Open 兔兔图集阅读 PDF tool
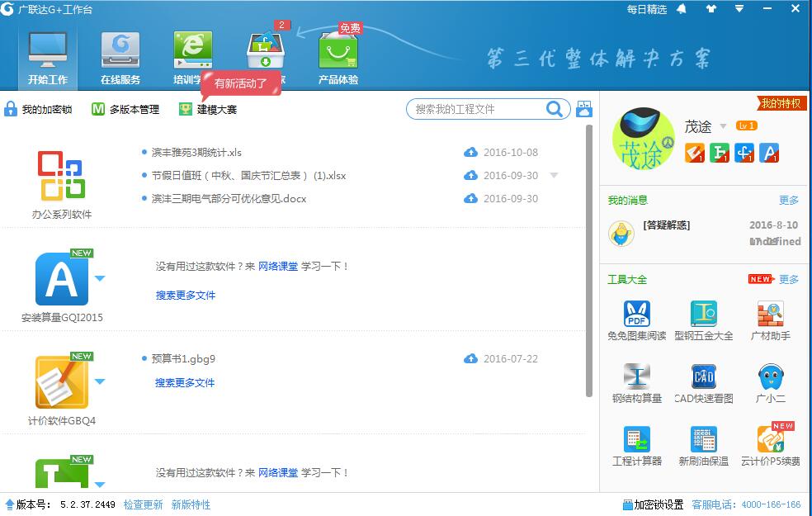 637,320
